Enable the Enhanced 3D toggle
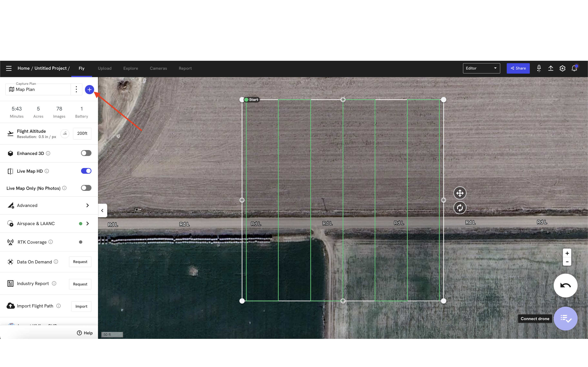Screen dimensions: 588x367 86,153
